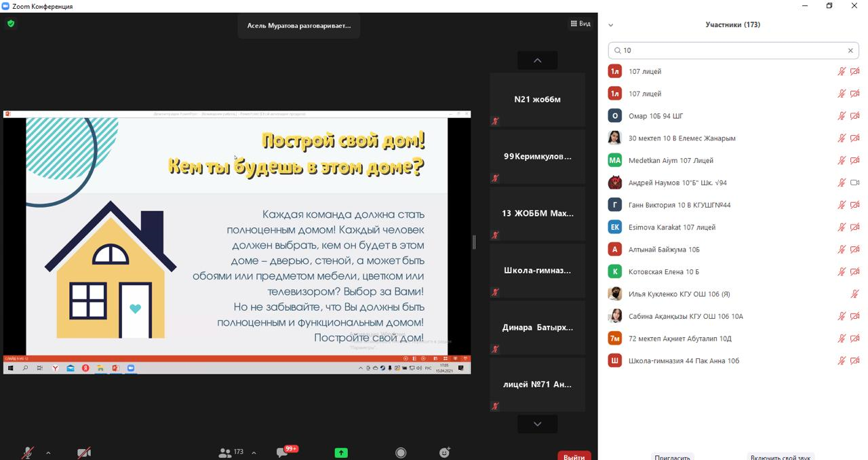Open the microphone options chevron
This screenshot has width=868, height=460.
pos(47,452)
